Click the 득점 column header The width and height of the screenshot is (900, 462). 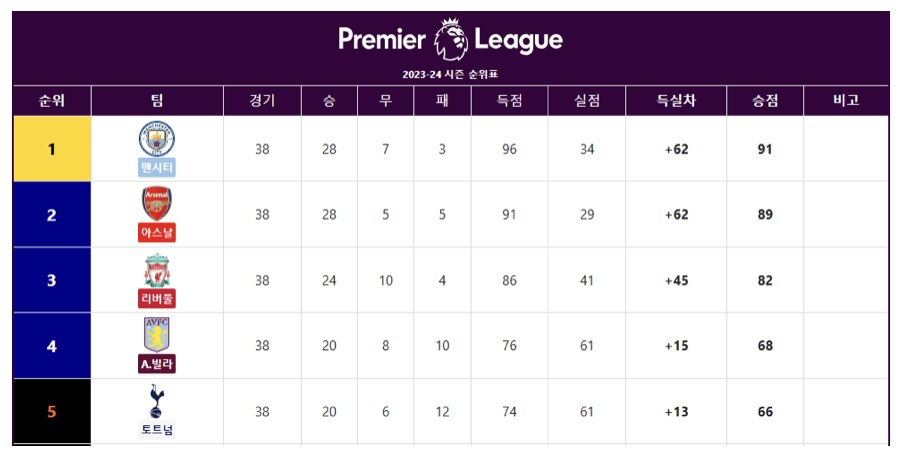tap(509, 101)
